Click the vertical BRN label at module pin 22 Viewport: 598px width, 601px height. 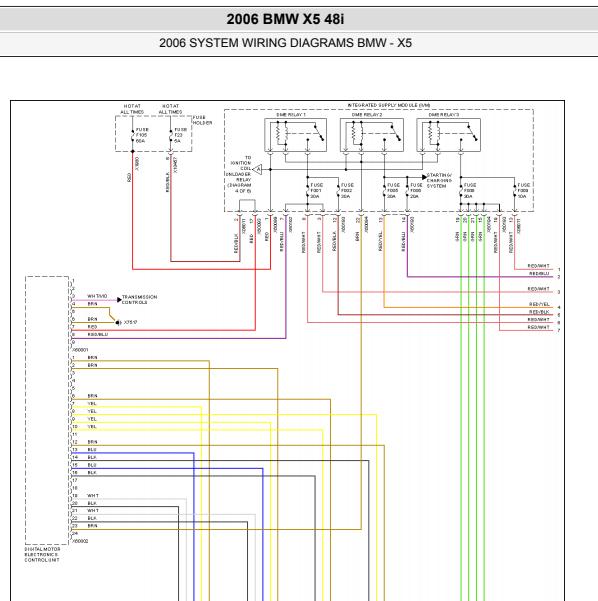point(357,236)
